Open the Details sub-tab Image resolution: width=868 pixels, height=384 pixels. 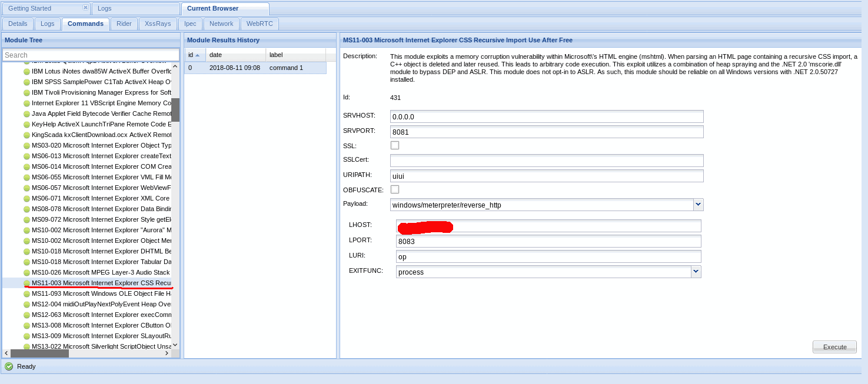18,24
